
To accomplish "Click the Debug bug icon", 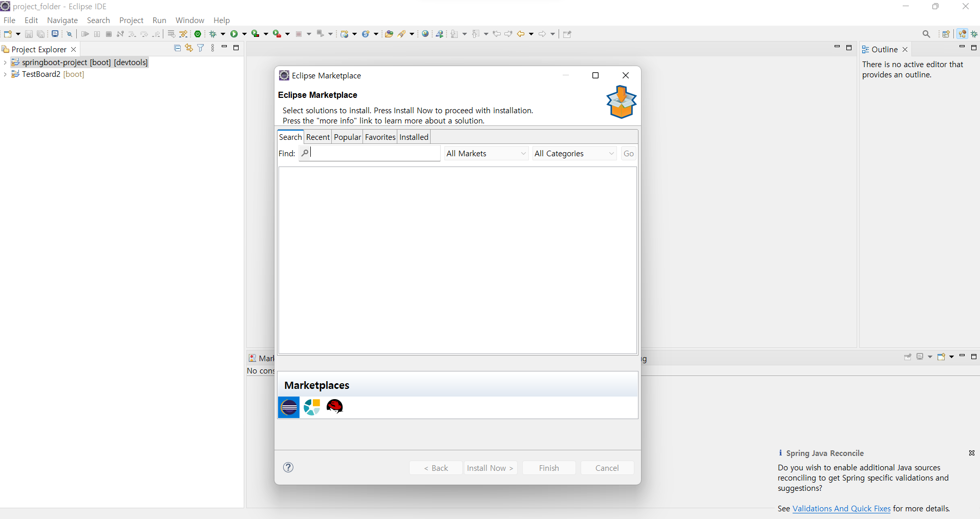I will click(214, 34).
